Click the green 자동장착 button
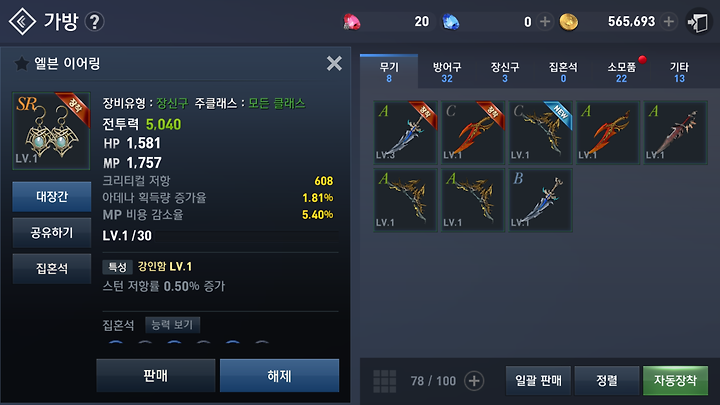The height and width of the screenshot is (405, 720). tap(675, 381)
